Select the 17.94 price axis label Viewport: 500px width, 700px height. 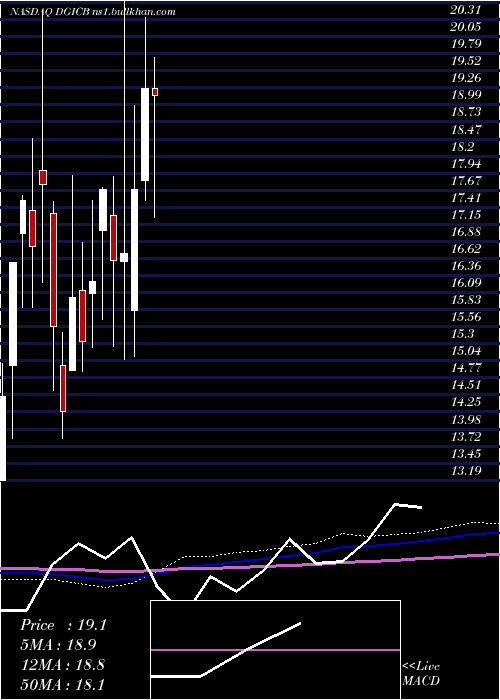[466, 163]
